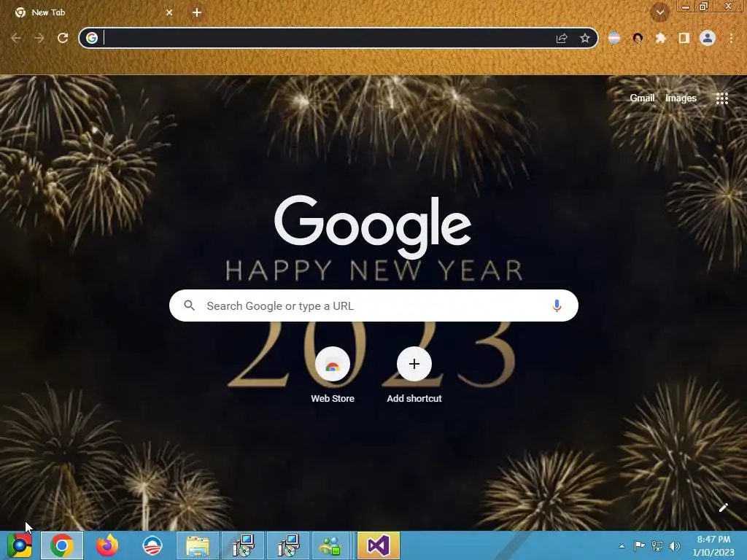This screenshot has width=747, height=560.
Task: Open a new tab with the plus button
Action: tap(197, 12)
